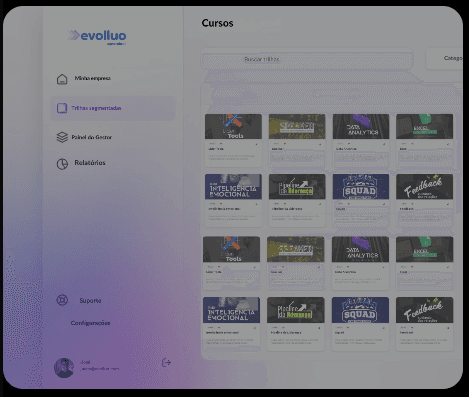Open upper Pipeline da Liderança thumbnail
The width and height of the screenshot is (469, 397).
297,186
